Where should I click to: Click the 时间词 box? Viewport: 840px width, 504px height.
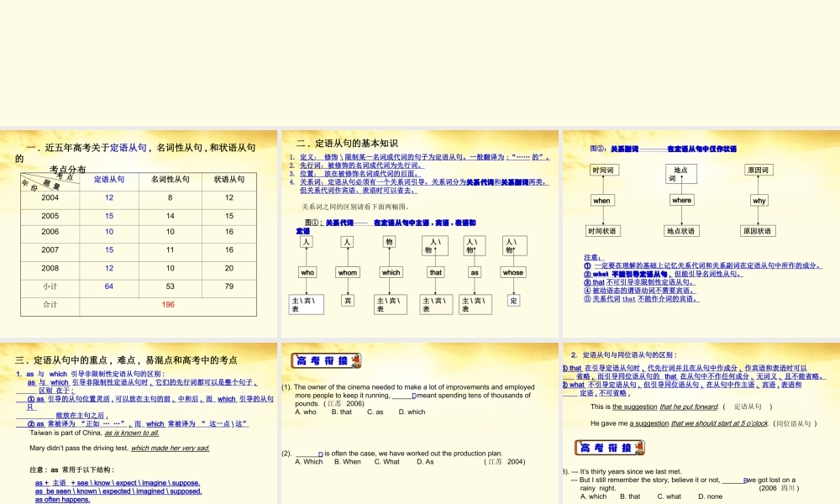click(x=604, y=171)
